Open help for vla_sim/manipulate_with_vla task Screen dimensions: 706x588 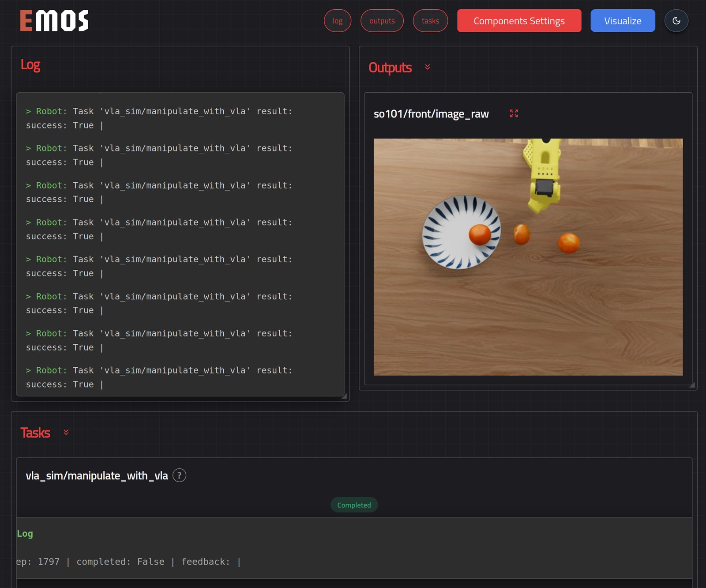pyautogui.click(x=179, y=475)
